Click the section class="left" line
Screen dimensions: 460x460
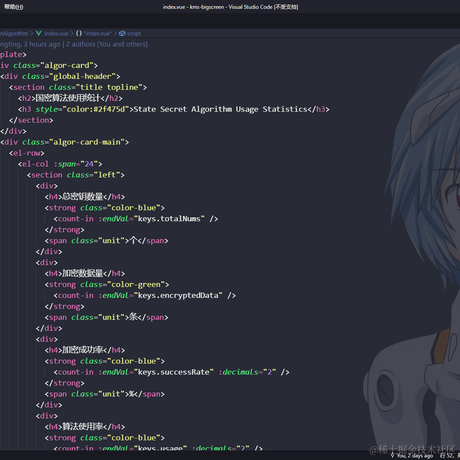[76, 175]
